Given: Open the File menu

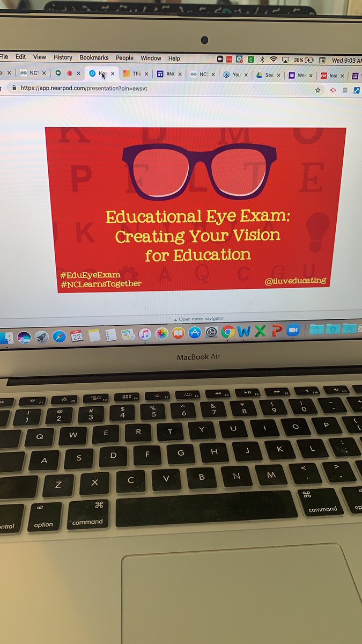Looking at the screenshot, I should 4,57.
